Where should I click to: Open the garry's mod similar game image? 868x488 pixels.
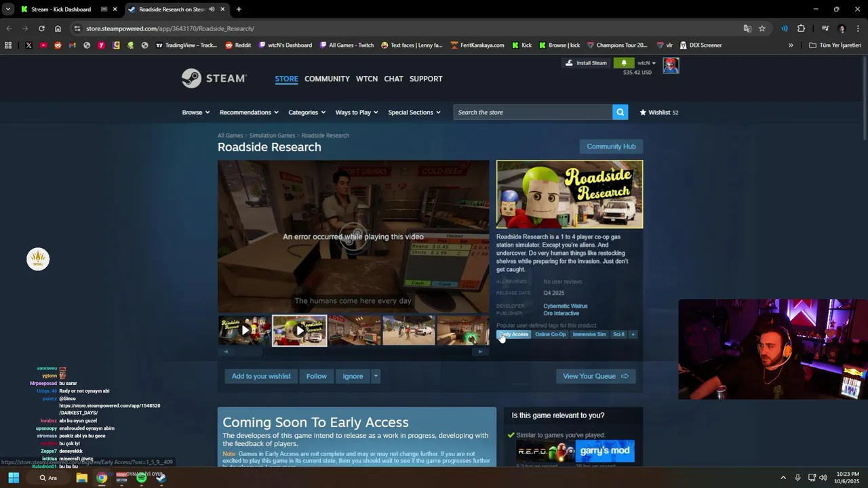[x=605, y=451]
